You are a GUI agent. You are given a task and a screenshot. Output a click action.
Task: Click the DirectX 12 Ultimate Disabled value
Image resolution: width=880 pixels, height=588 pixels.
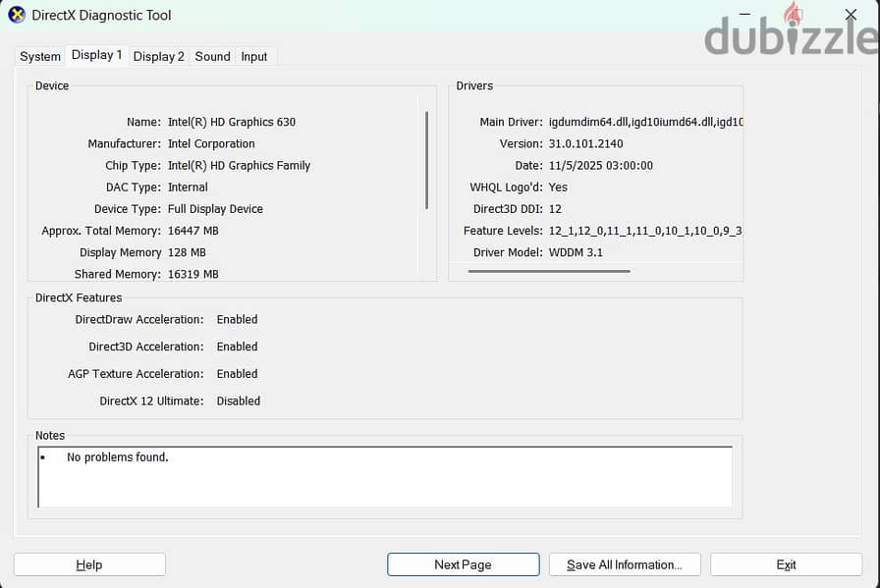click(239, 401)
